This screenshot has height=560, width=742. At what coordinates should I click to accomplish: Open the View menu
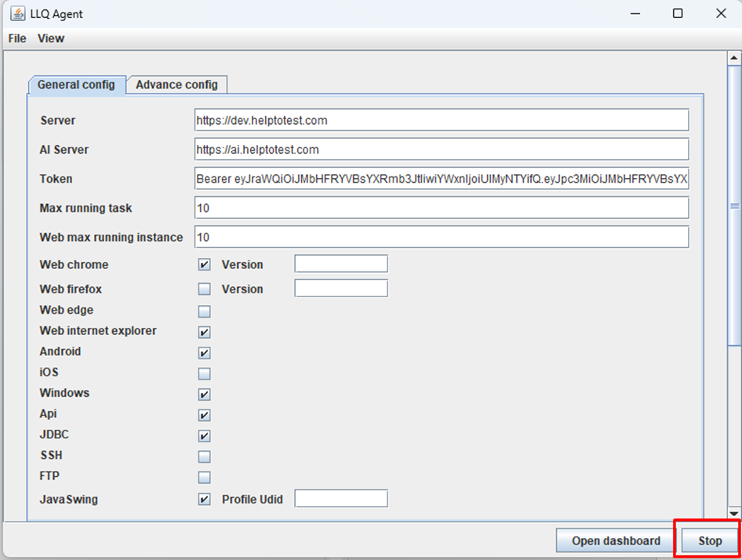coord(51,38)
